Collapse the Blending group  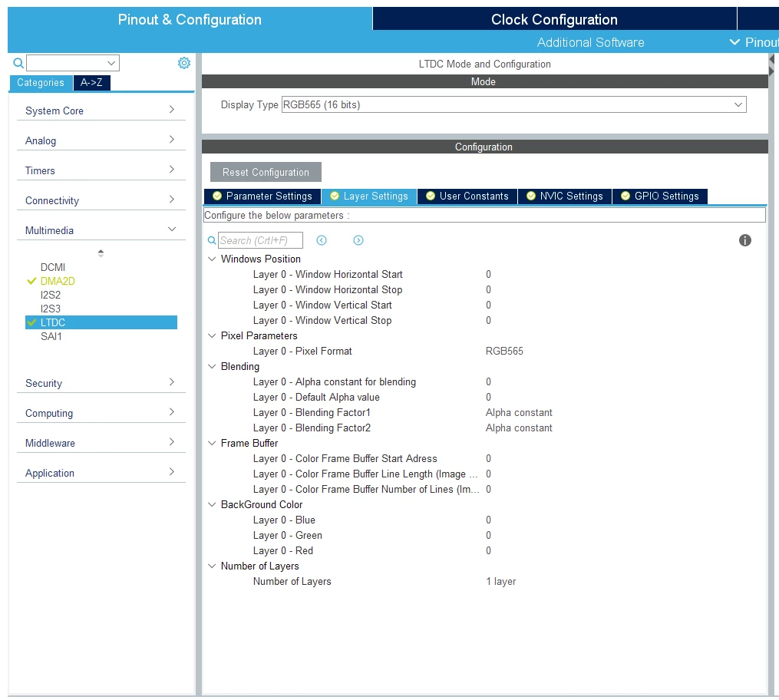point(212,367)
